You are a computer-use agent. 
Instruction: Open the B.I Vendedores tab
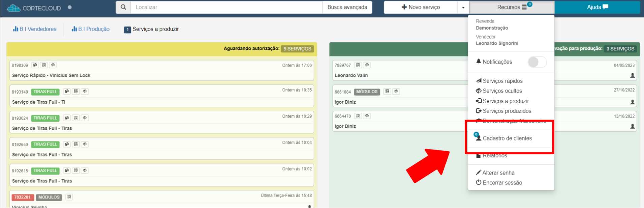click(34, 29)
